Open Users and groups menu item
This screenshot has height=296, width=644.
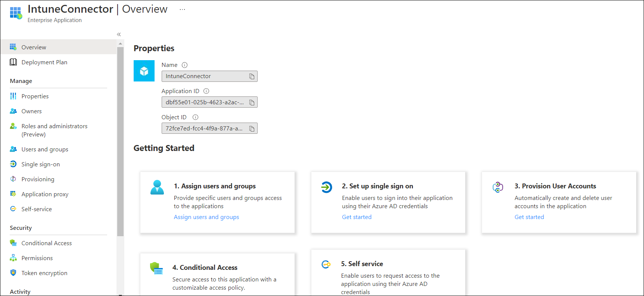[x=45, y=149]
